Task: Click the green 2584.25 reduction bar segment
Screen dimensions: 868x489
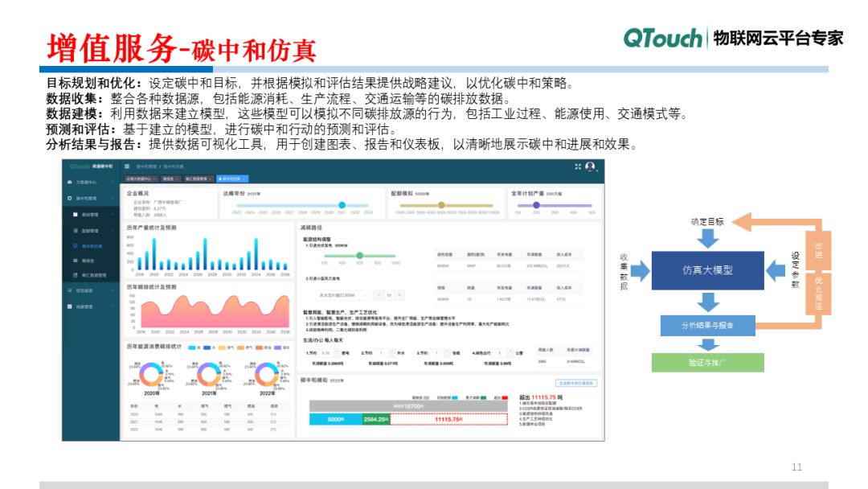Action: click(x=376, y=419)
